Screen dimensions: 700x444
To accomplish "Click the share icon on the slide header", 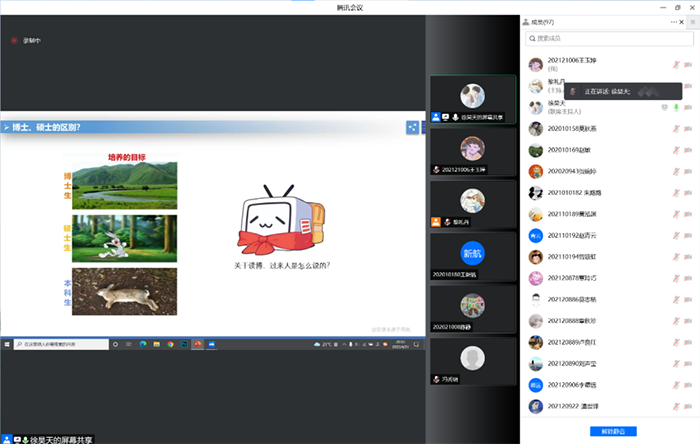I will tap(412, 127).
